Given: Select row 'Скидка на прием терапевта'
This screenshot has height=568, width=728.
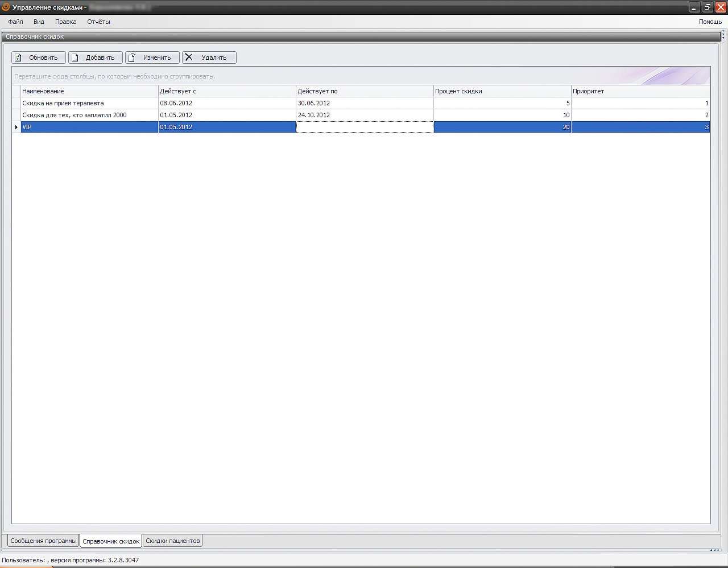Looking at the screenshot, I should (361, 103).
